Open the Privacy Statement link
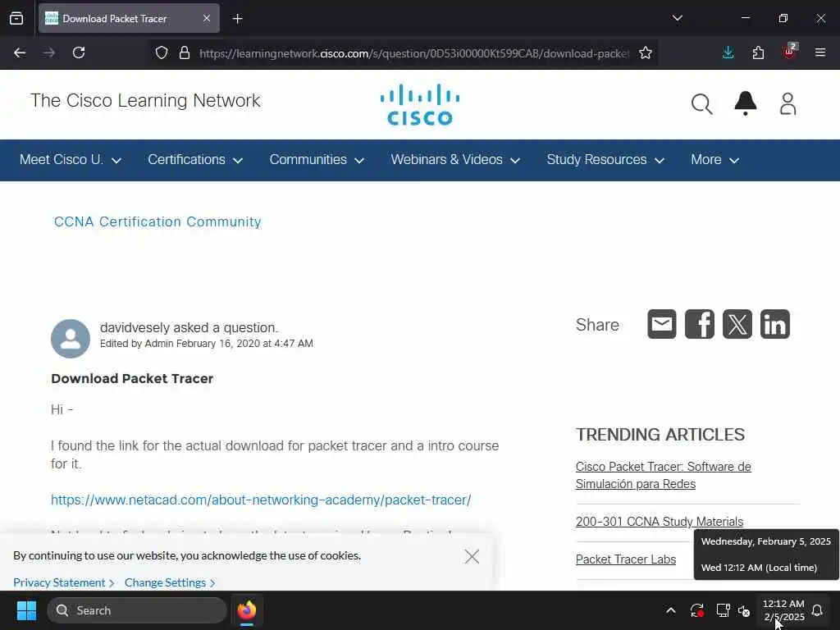Image resolution: width=840 pixels, height=630 pixels. click(x=64, y=582)
